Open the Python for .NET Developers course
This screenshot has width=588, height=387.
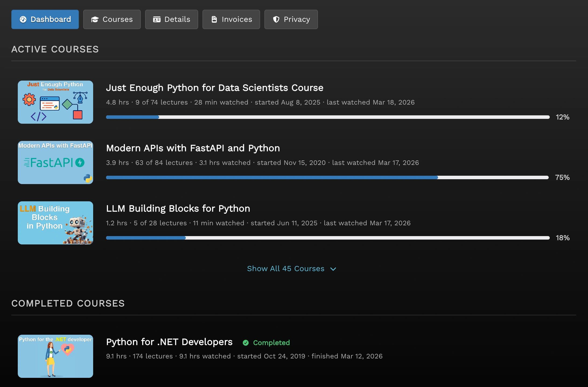coord(169,342)
